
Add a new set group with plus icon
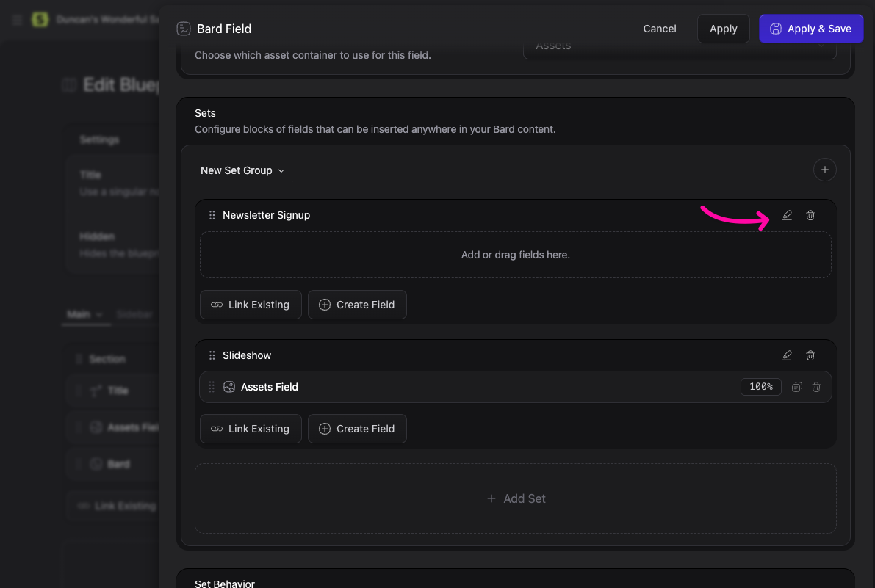824,170
